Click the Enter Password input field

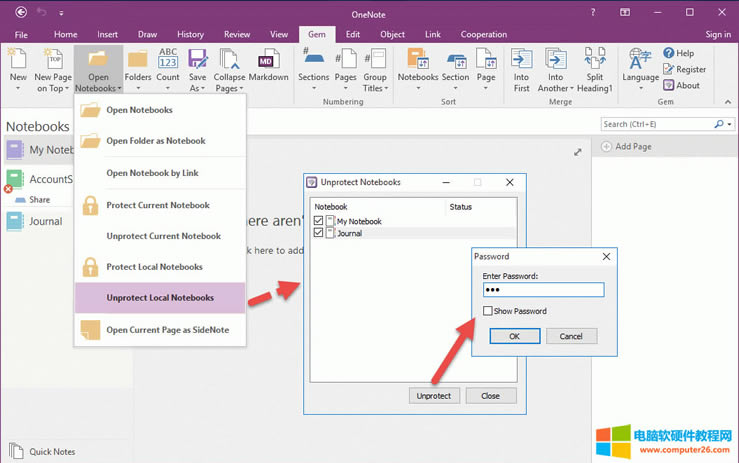(x=542, y=290)
